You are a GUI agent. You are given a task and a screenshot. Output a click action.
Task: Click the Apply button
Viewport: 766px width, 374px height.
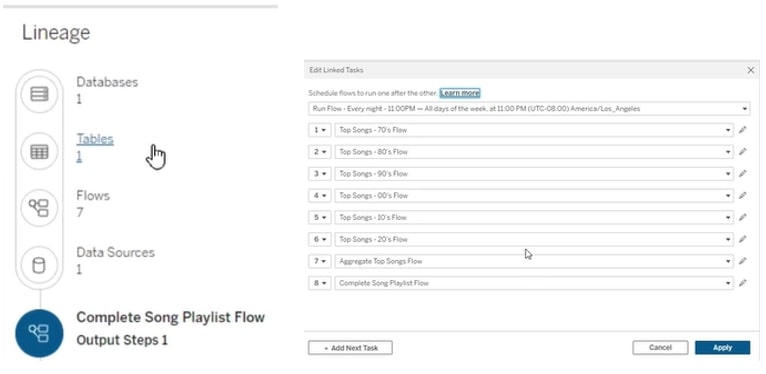(723, 348)
